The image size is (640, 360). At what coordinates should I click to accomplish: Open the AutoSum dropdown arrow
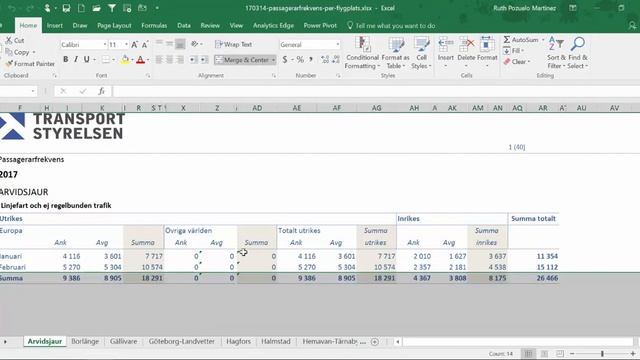pos(543,40)
